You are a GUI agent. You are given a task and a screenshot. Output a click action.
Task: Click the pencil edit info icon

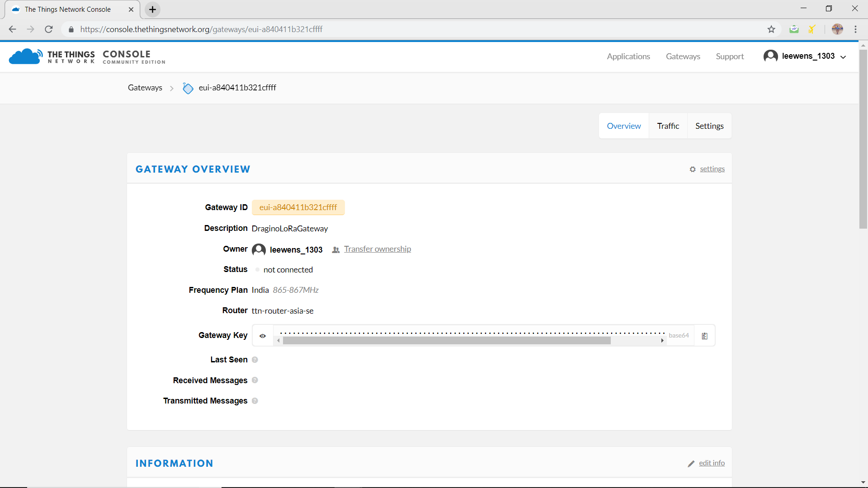coord(691,464)
